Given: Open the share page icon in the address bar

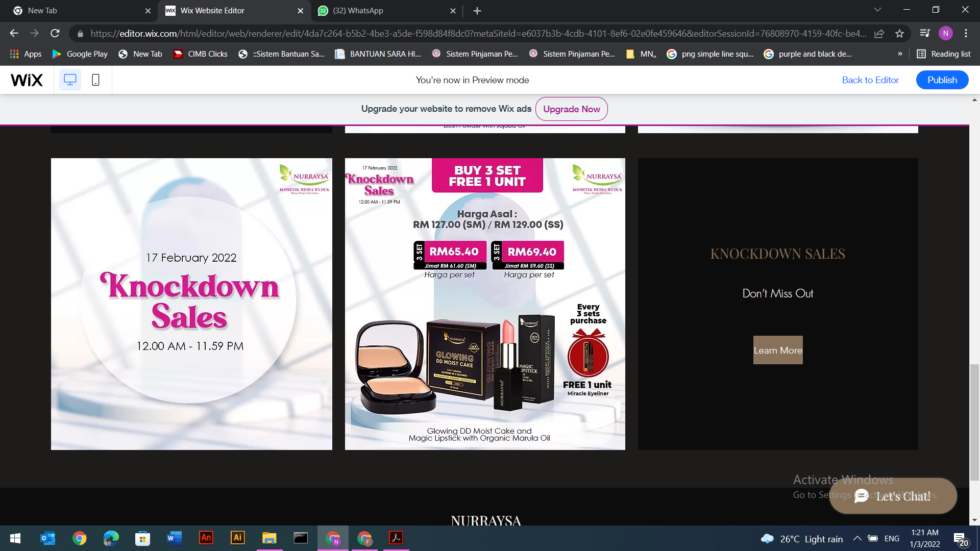Looking at the screenshot, I should pos(879,33).
